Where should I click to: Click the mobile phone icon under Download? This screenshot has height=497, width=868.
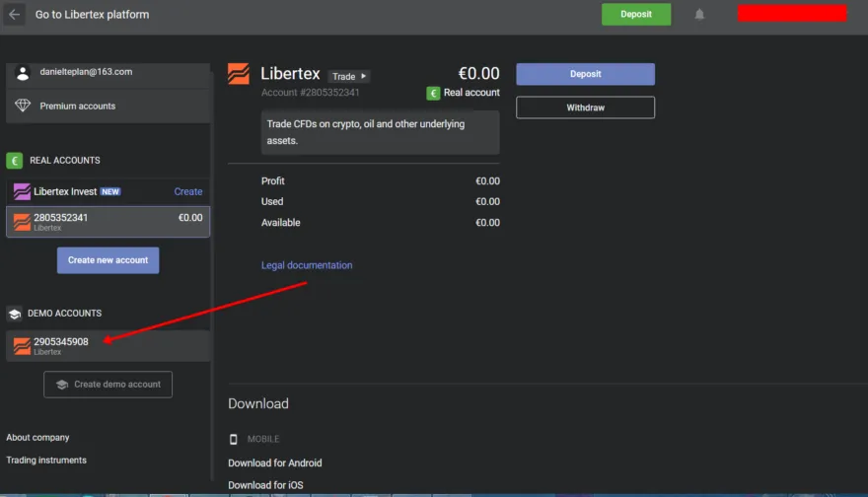click(234, 439)
